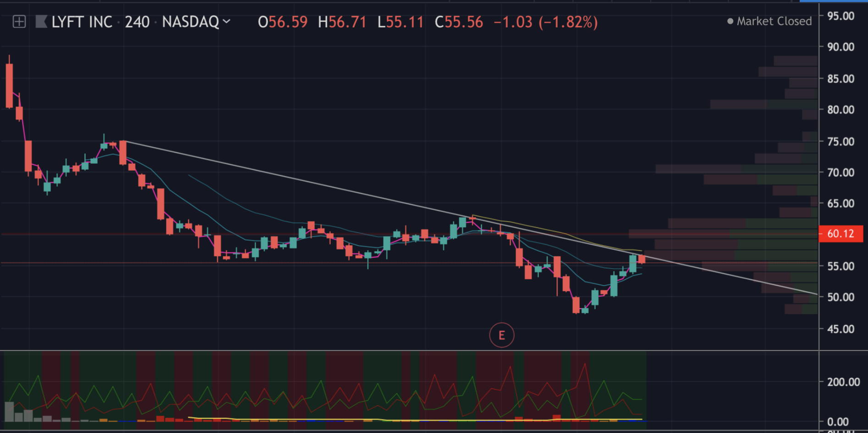The height and width of the screenshot is (433, 868).
Task: Open the NASDAQ exchange dropdown arrow
Action: pos(226,21)
